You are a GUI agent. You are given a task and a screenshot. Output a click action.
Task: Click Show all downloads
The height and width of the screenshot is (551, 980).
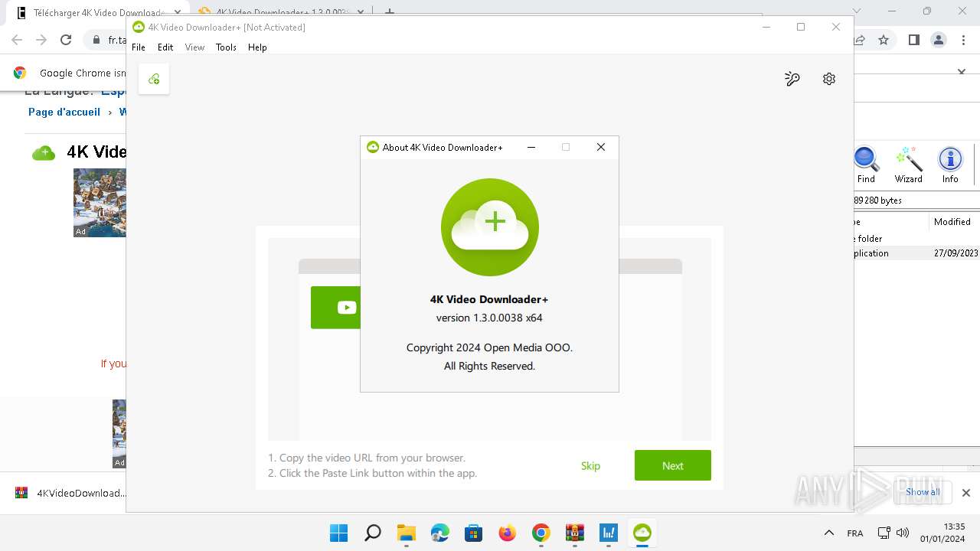click(x=923, y=492)
